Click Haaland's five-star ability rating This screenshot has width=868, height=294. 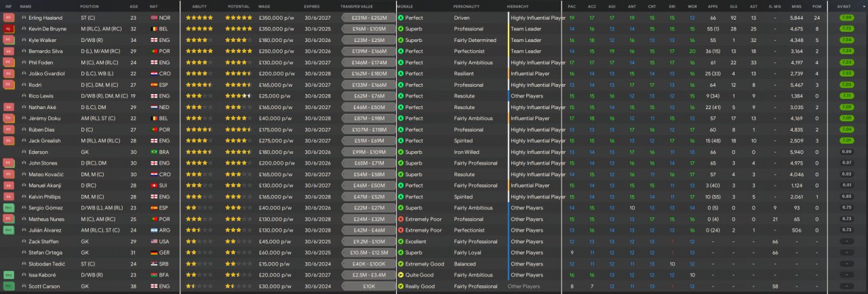(200, 18)
